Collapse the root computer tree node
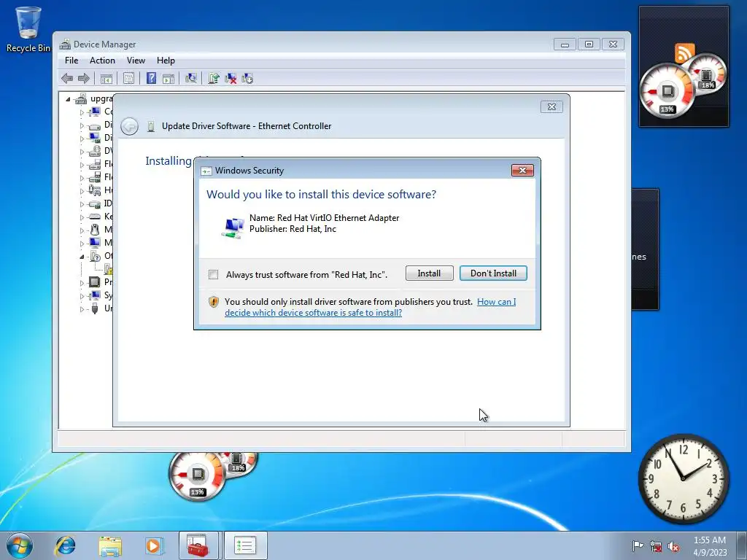Screen dimensions: 747x560 coord(68,99)
